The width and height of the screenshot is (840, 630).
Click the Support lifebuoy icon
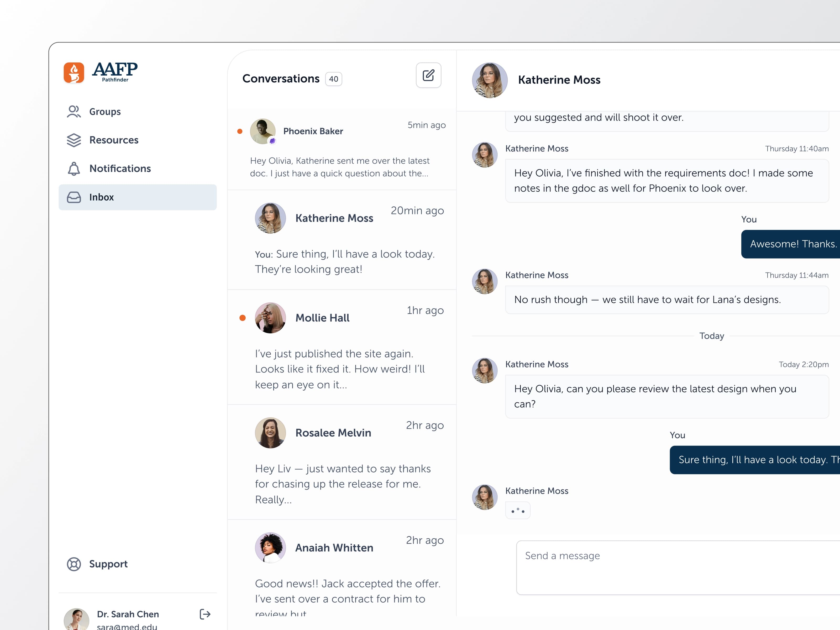(x=74, y=564)
